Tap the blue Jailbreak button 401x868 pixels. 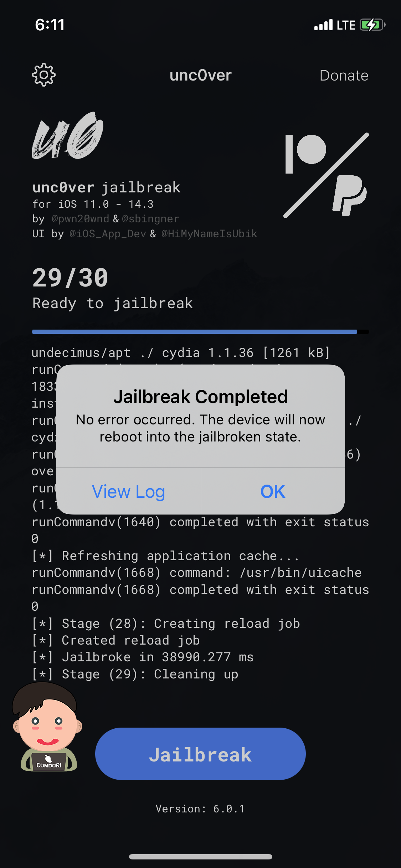[200, 754]
